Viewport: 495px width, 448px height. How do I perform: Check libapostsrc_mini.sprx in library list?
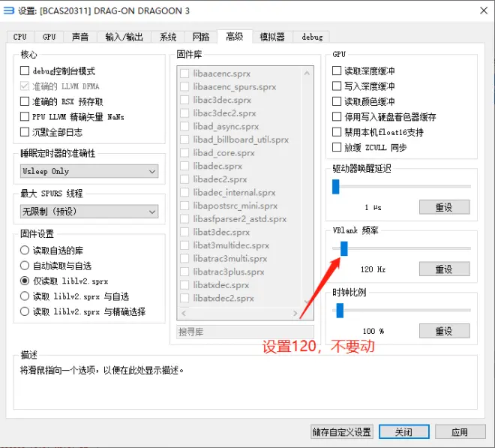(184, 206)
